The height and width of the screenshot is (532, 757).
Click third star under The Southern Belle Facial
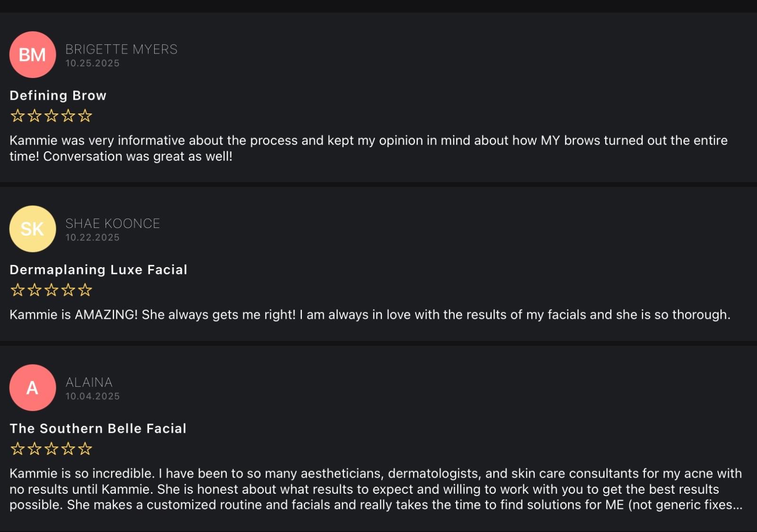[51, 449]
